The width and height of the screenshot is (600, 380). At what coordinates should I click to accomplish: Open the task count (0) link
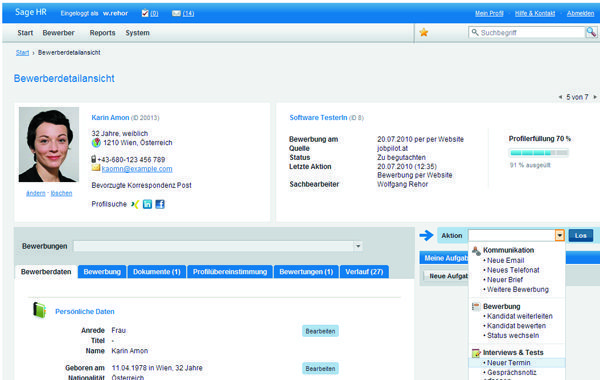[154, 13]
